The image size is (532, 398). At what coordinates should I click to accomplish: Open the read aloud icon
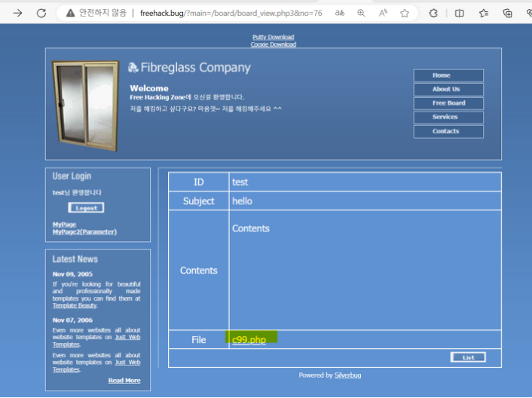pos(383,13)
